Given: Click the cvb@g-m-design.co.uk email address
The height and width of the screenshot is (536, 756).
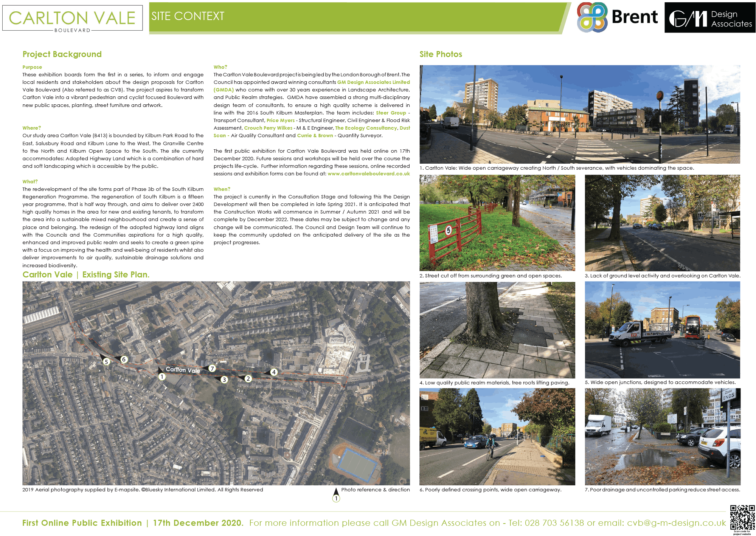Looking at the screenshot, I should (676, 523).
